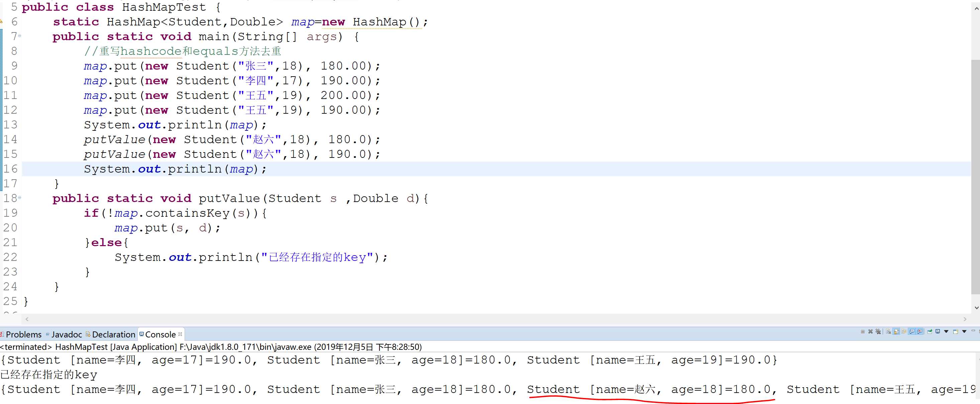Click the HashMapTest class name

click(164, 7)
